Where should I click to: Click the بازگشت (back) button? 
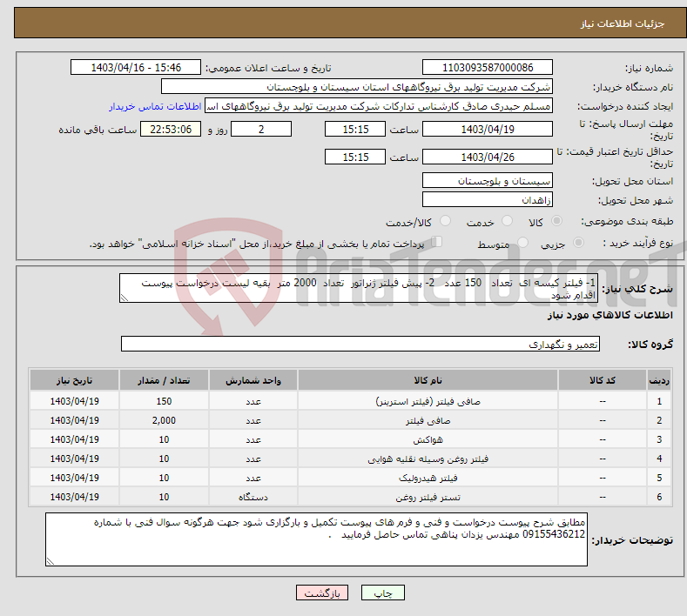322,593
